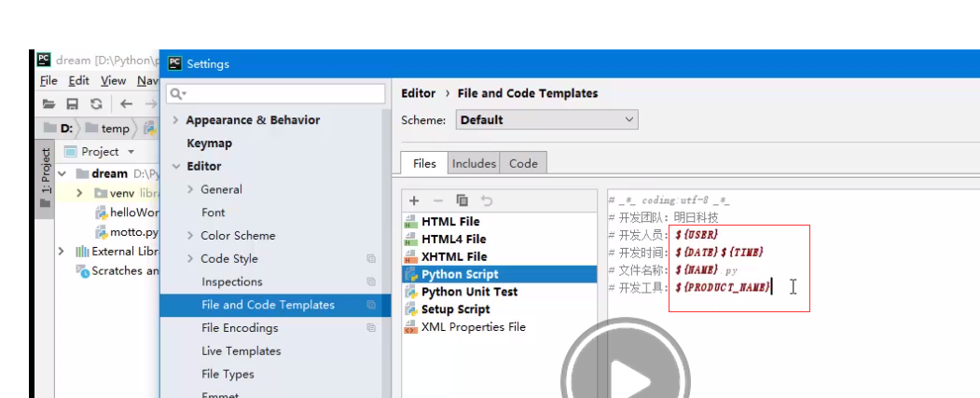Click the External Libraries bars icon
This screenshot has height=398, width=980.
[82, 252]
